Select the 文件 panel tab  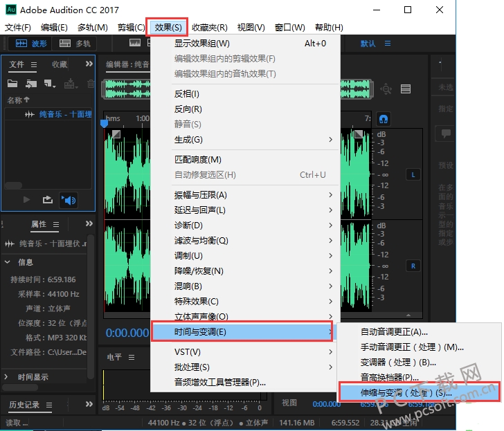point(17,64)
